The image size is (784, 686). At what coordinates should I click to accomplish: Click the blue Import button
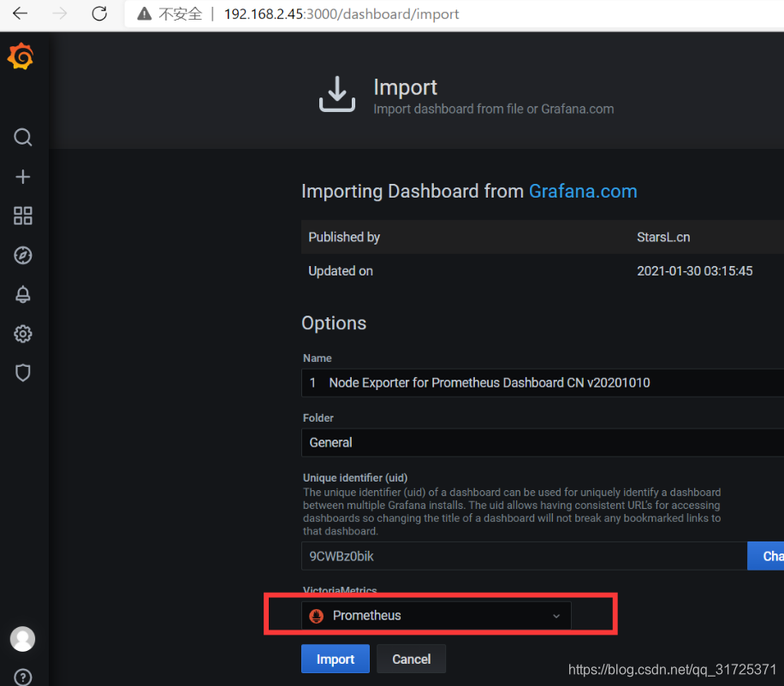[x=335, y=659]
